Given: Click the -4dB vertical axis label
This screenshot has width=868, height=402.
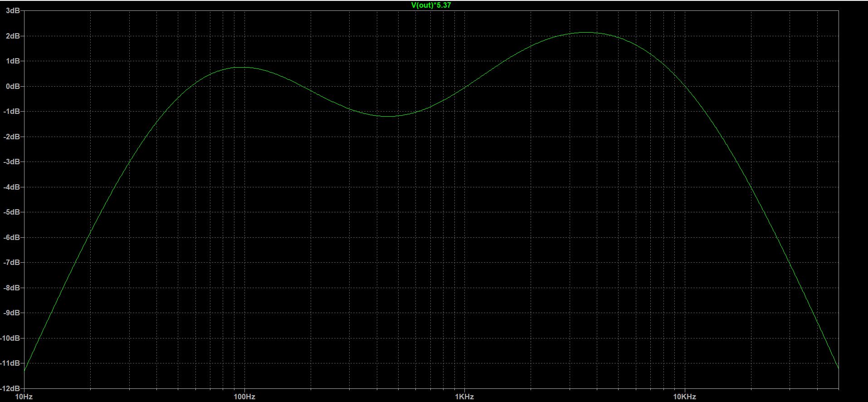Looking at the screenshot, I should point(11,187).
